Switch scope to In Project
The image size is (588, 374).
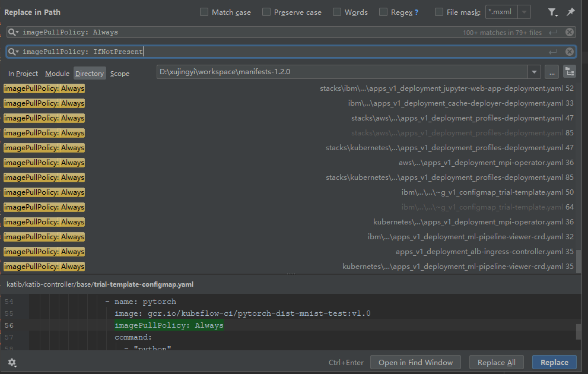(23, 73)
